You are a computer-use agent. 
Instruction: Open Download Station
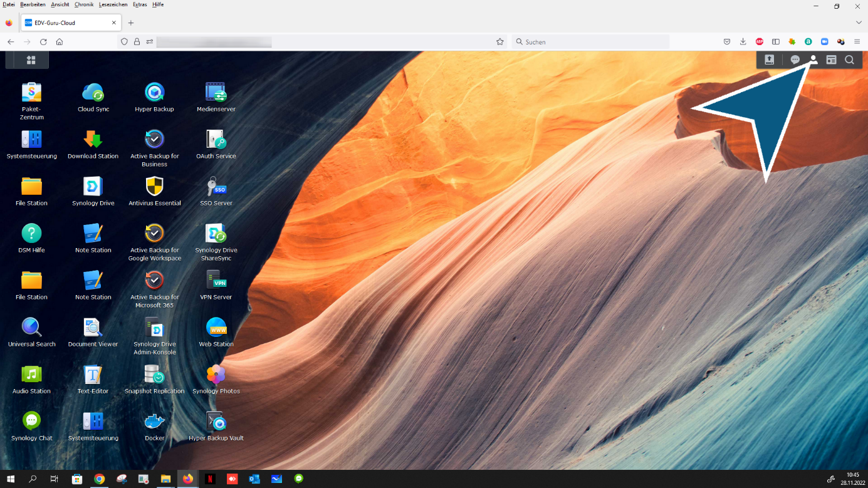[93, 140]
